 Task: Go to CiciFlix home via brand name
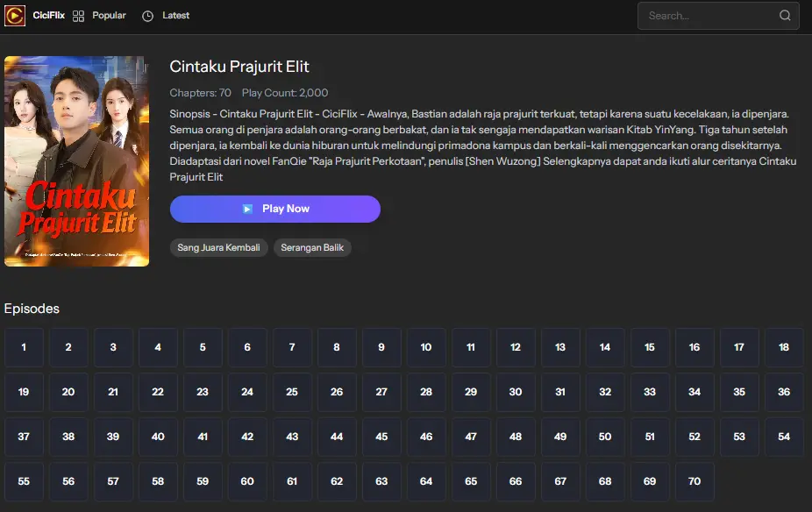(49, 16)
